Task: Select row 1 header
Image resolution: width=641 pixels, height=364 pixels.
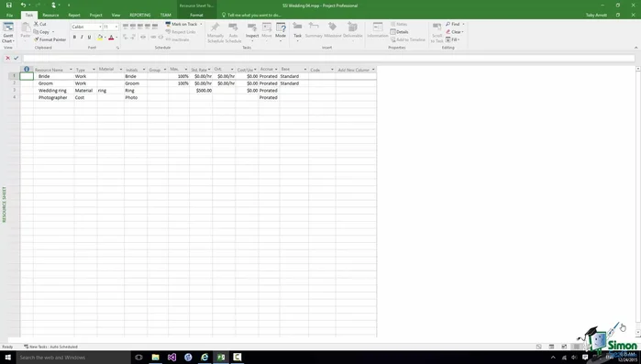Action: pos(15,76)
